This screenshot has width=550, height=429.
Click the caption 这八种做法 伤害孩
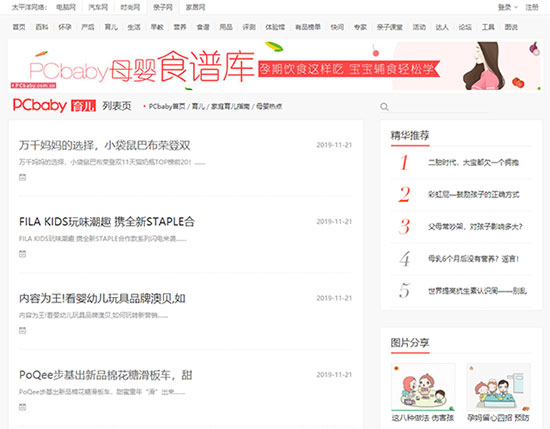tap(423, 418)
